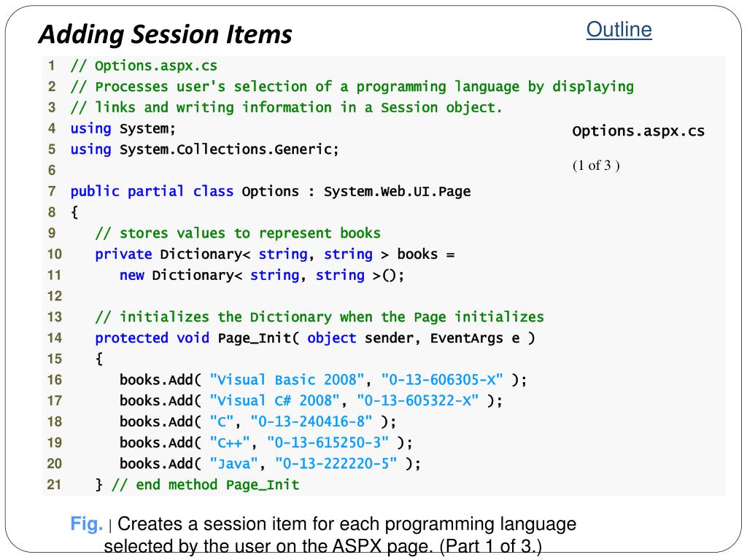The height and width of the screenshot is (560, 747).
Task: Click line number 12 in the gutter
Action: (x=54, y=296)
